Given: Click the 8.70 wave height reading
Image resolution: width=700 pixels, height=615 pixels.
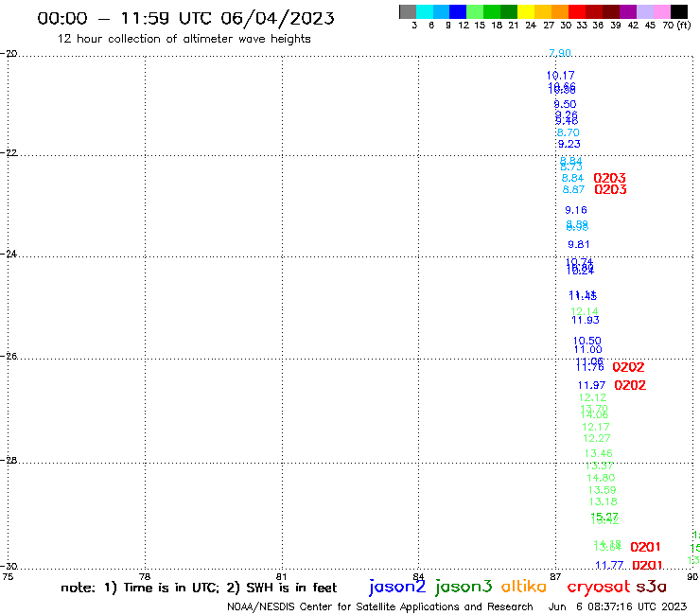Looking at the screenshot, I should coord(569,132).
